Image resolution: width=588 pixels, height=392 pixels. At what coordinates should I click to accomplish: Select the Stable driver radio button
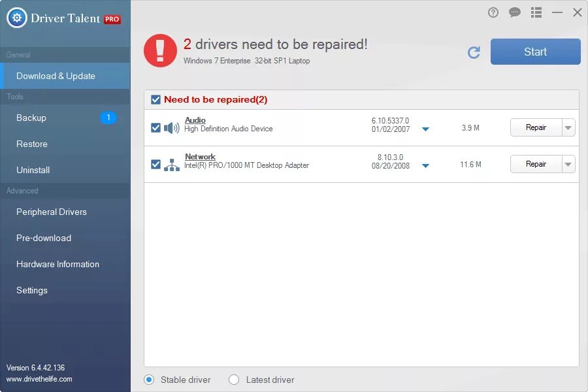point(149,380)
